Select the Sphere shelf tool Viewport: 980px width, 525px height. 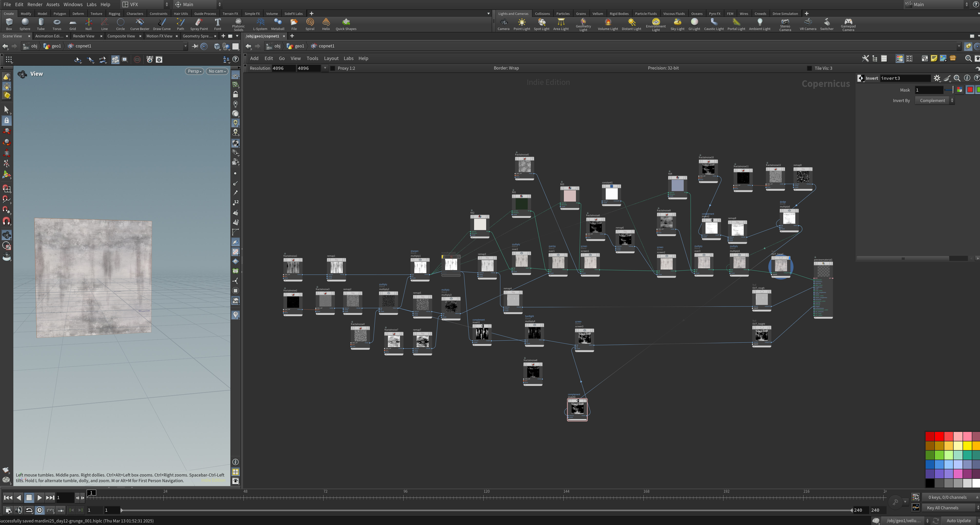coord(25,24)
